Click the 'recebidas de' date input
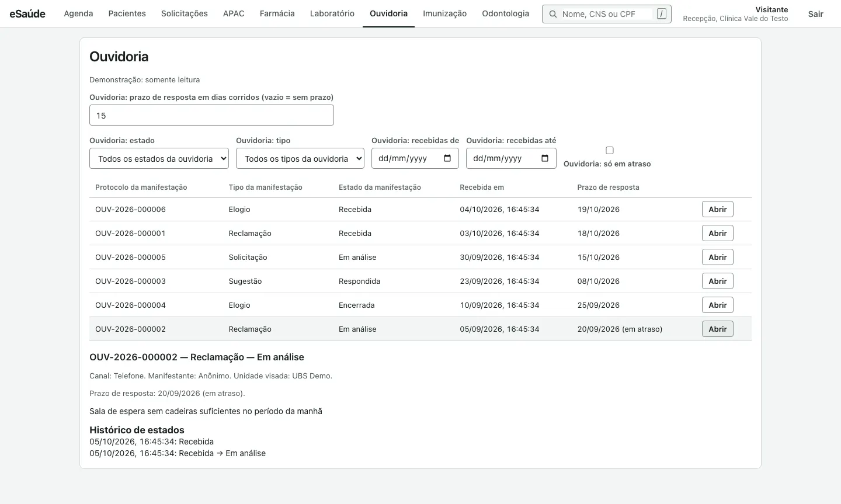Viewport: 841px width, 504px height. pos(415,158)
